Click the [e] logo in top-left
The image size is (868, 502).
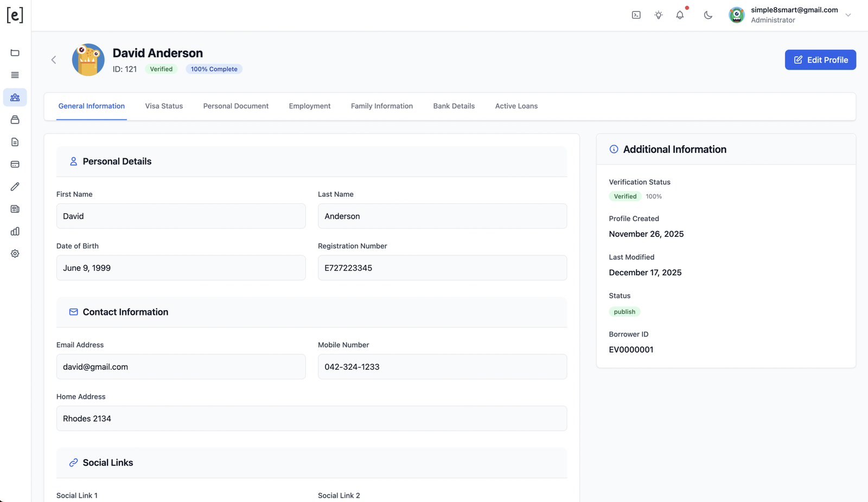(15, 15)
